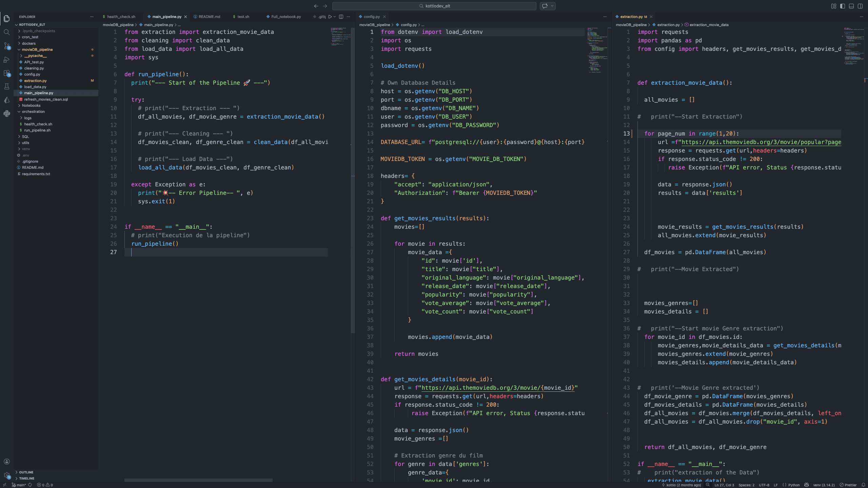Open the Explorer view in activity bar
868x488 pixels.
(6, 19)
